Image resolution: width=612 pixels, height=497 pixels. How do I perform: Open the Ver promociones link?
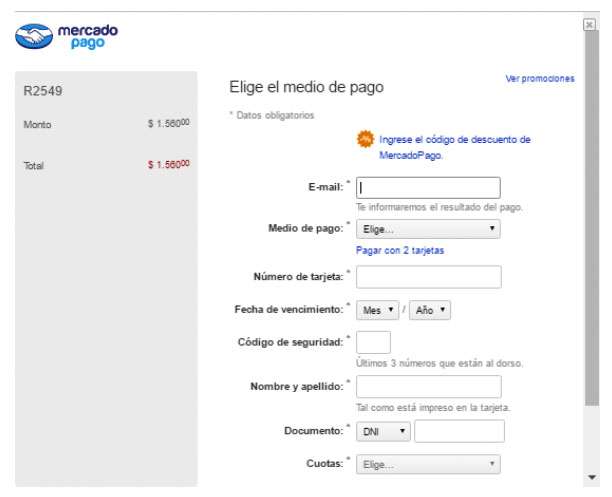click(x=540, y=78)
